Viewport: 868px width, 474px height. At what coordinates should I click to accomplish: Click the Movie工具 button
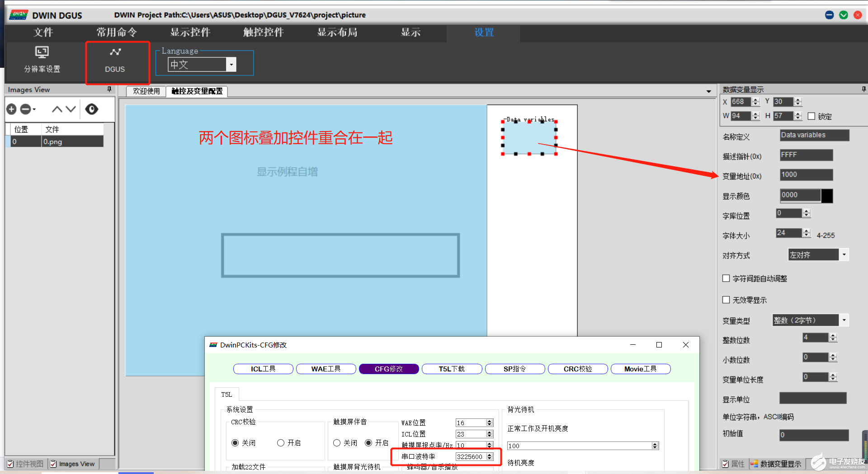pyautogui.click(x=641, y=369)
